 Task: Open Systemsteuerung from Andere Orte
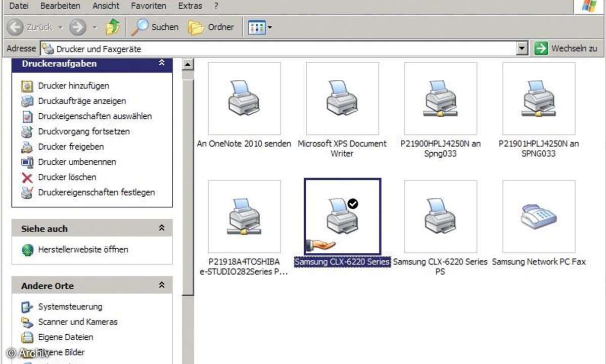(70, 307)
